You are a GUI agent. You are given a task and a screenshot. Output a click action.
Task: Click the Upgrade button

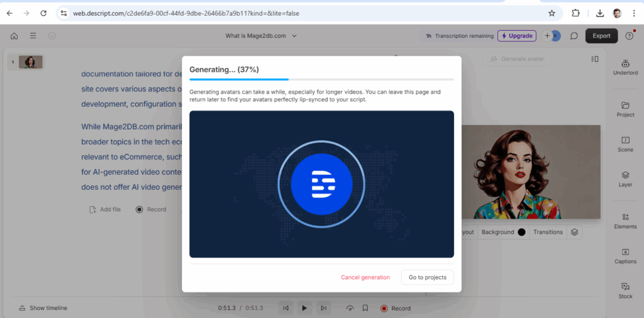[517, 36]
